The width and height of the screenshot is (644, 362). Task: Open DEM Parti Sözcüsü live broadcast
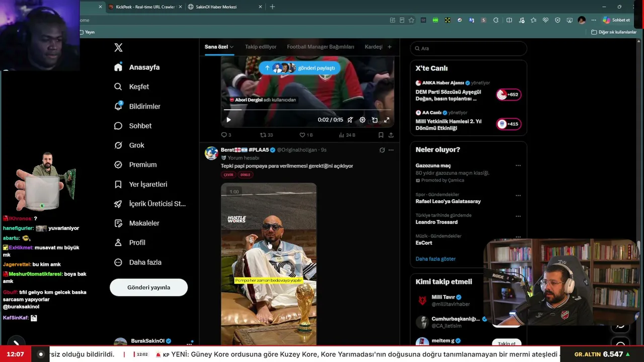468,91
